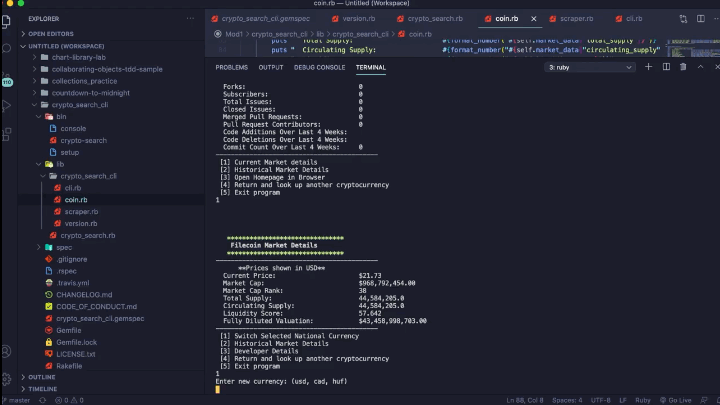Click the sync changes icon in status bar
The image size is (720, 405).
(42, 400)
